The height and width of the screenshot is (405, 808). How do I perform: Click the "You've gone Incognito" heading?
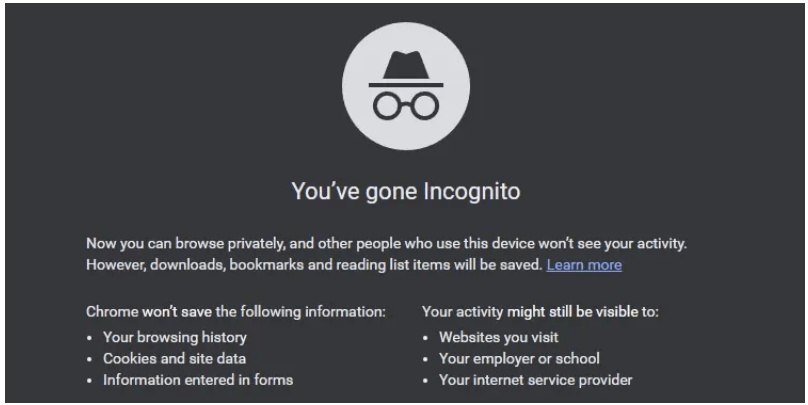406,191
